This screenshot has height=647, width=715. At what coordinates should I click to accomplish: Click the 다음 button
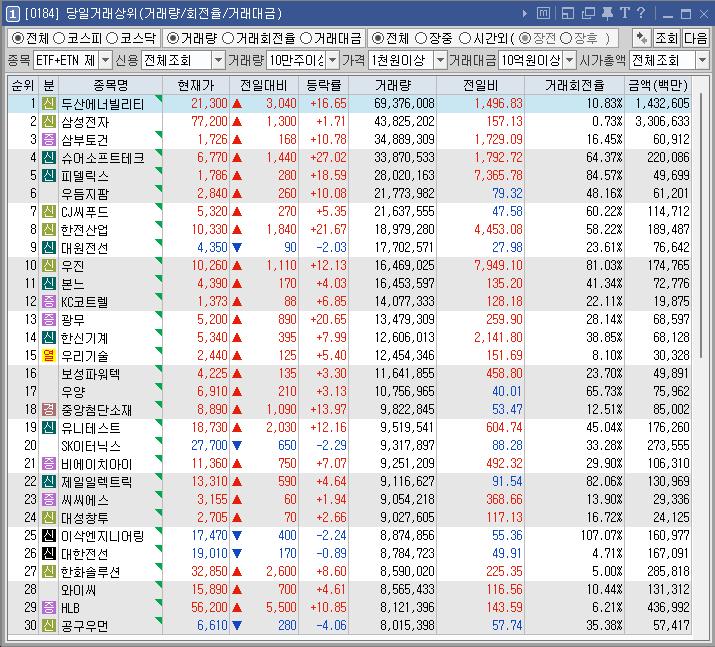tap(695, 38)
